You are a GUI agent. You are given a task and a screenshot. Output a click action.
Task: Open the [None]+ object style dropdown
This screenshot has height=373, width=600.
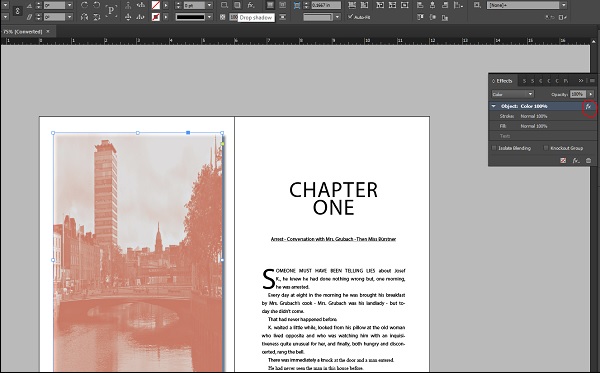[564, 5]
